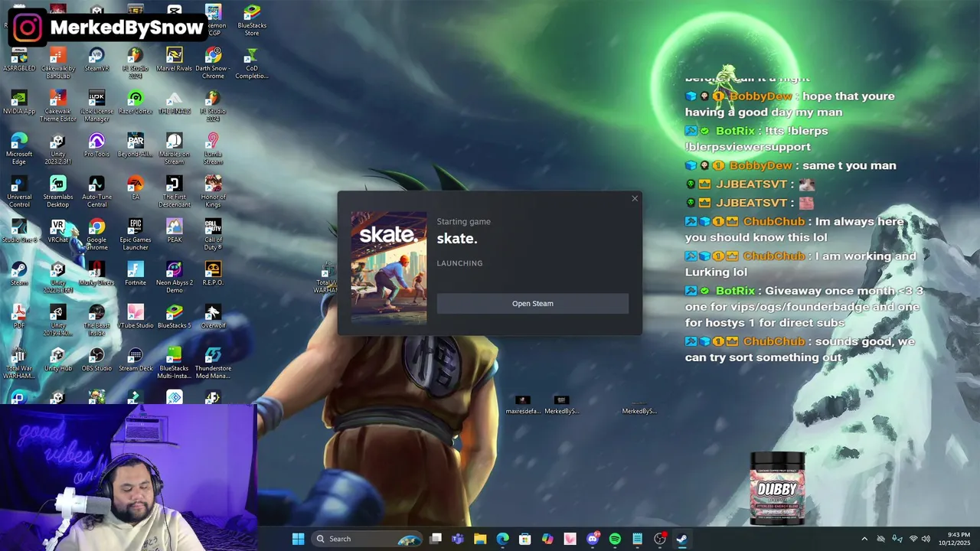This screenshot has width=980, height=551.
Task: Click the Open Steam button
Action: point(532,304)
